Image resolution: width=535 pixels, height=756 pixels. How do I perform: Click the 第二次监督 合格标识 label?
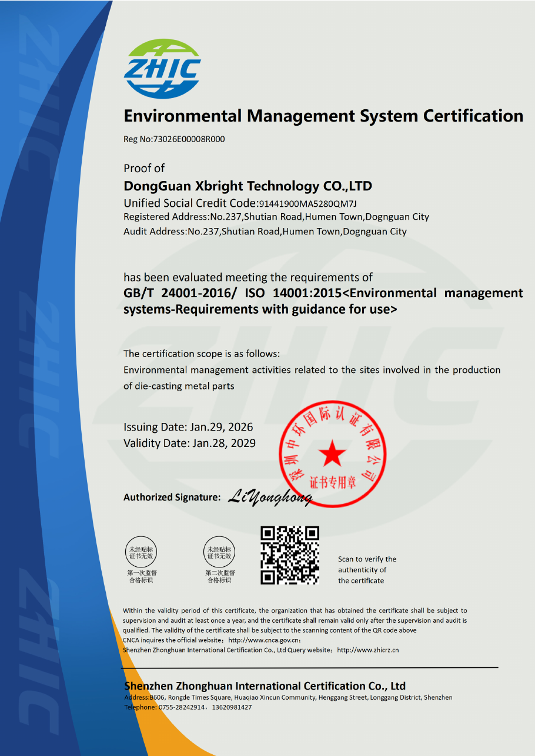click(x=220, y=576)
